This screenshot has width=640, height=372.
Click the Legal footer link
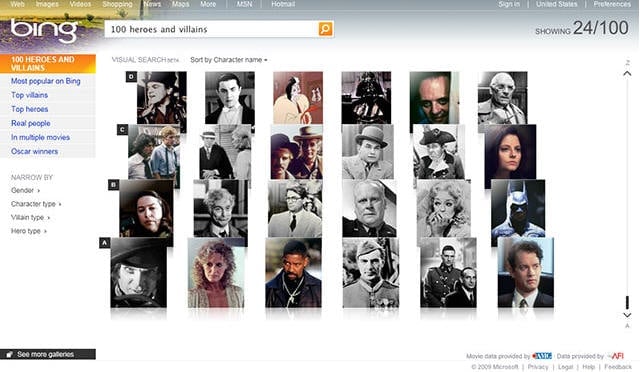click(x=565, y=367)
